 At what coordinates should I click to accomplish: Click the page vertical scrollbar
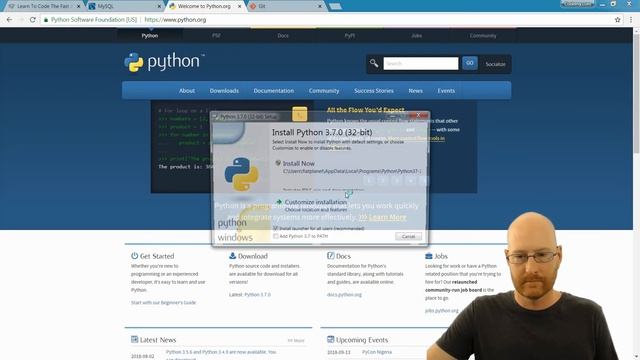tap(636, 93)
